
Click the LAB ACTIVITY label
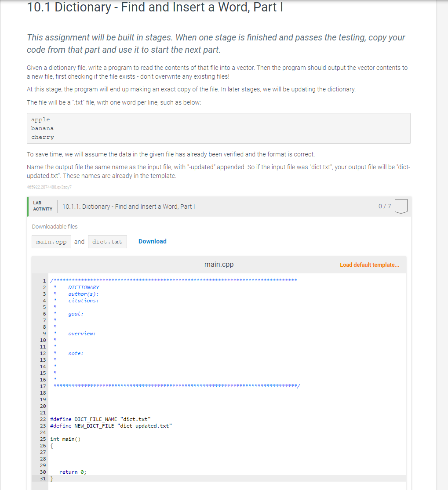[x=42, y=206]
